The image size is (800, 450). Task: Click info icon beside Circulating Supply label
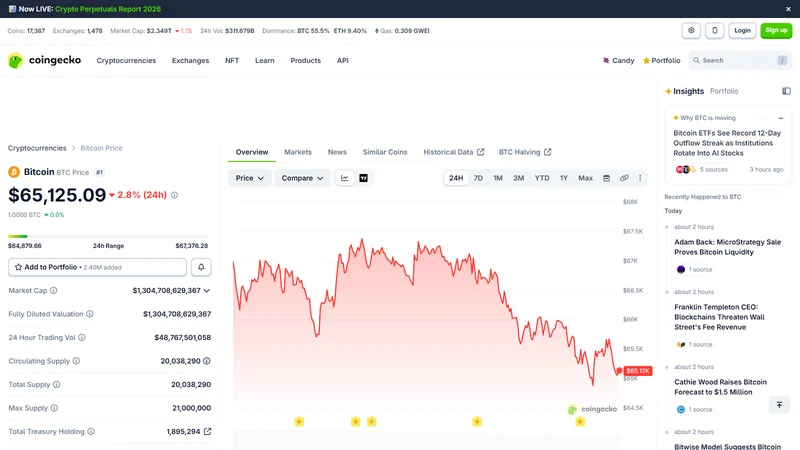(76, 361)
